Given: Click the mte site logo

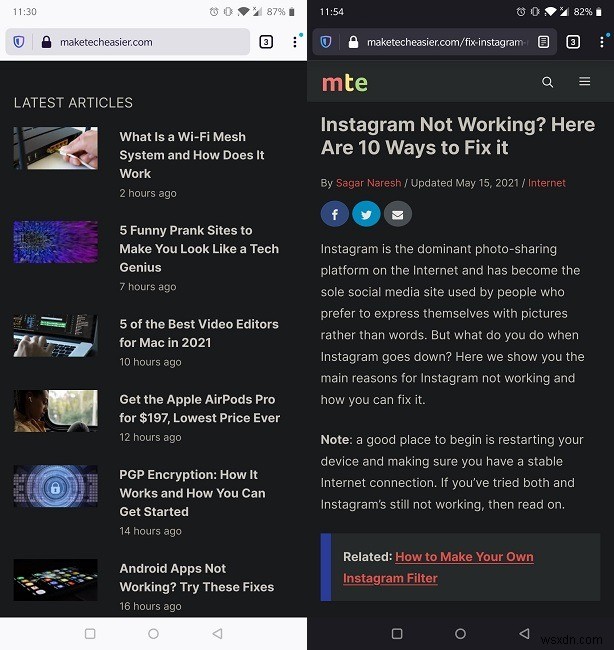Looking at the screenshot, I should 345,82.
